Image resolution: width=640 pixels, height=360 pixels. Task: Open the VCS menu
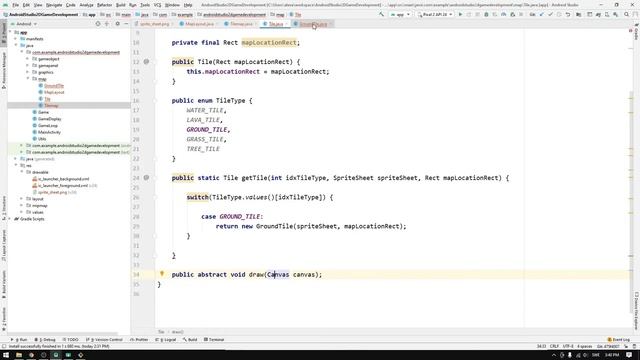(x=157, y=5)
